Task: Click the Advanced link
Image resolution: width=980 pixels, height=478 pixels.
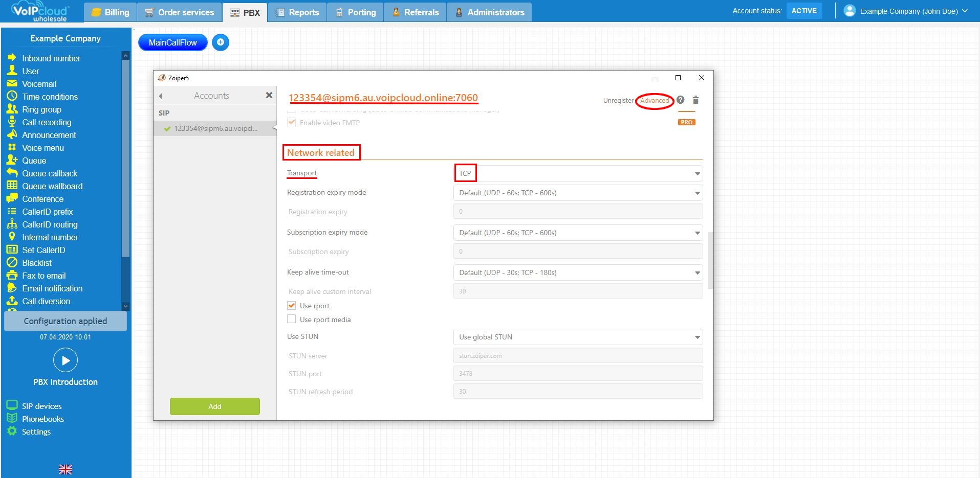Action: (x=655, y=101)
